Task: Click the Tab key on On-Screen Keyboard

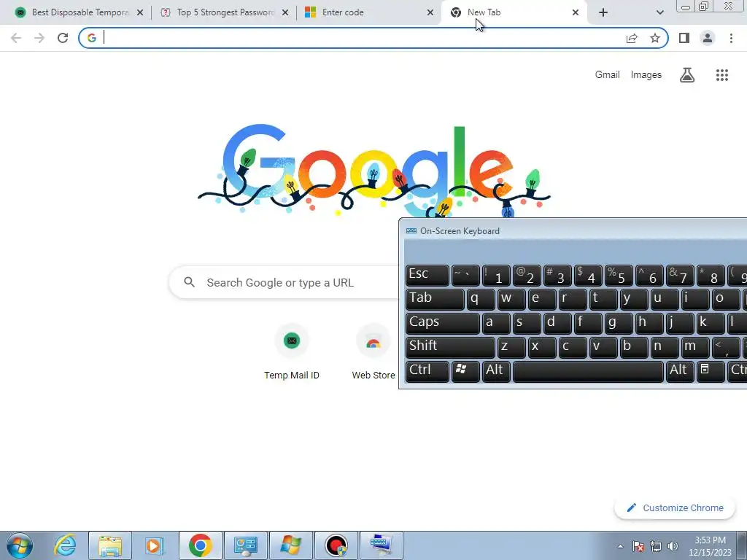Action: pyautogui.click(x=435, y=300)
